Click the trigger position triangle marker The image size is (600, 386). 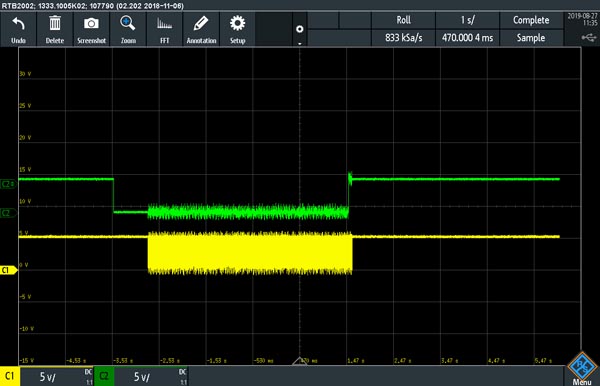(300, 361)
